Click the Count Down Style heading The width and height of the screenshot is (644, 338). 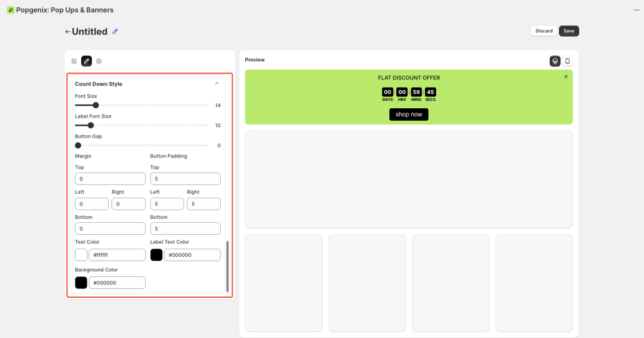pyautogui.click(x=99, y=84)
